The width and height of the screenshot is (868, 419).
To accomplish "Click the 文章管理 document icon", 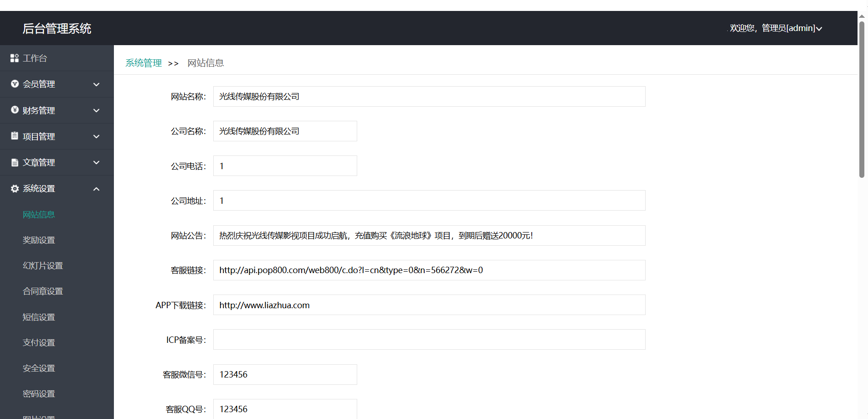I will 15,162.
